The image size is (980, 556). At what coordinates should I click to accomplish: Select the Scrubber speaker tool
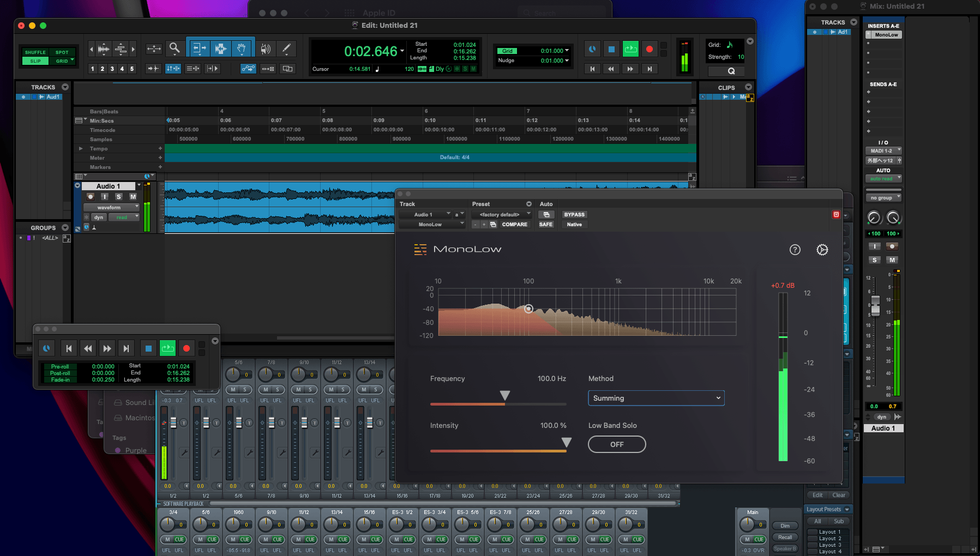[266, 49]
